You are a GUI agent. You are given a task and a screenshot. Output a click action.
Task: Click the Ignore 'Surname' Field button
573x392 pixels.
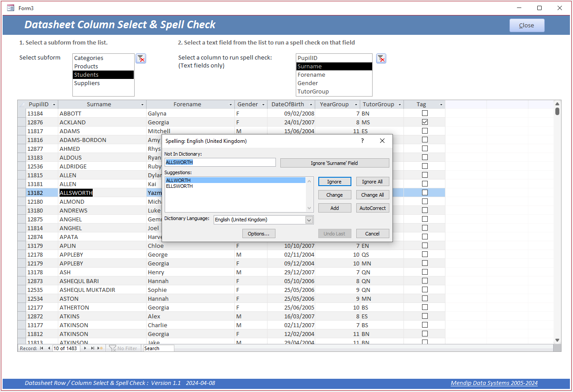coord(335,163)
